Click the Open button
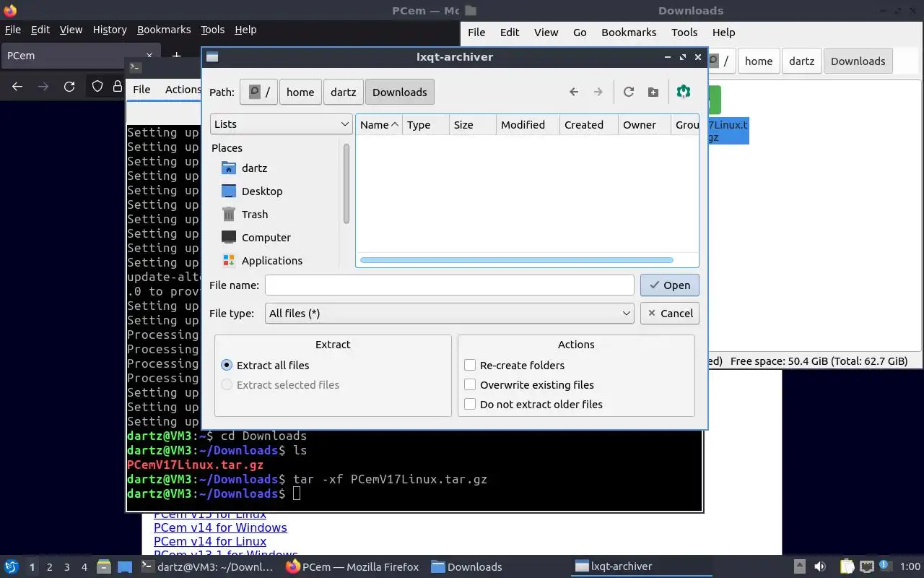 pos(670,285)
